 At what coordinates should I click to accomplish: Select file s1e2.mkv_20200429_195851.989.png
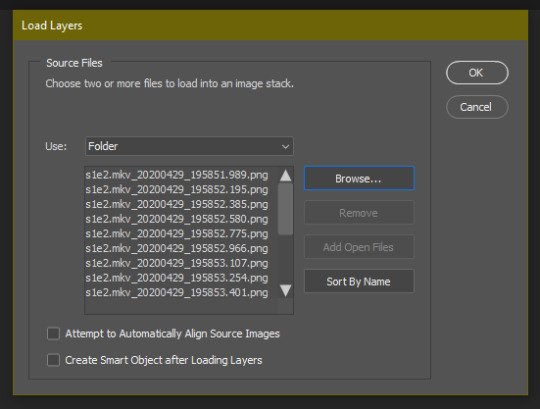click(x=177, y=175)
